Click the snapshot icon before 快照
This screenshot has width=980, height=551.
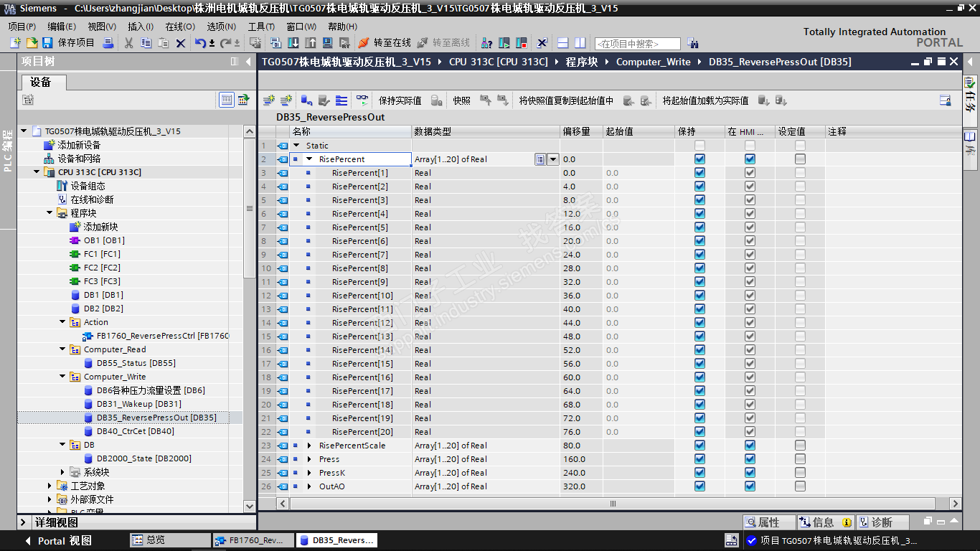pyautogui.click(x=436, y=100)
